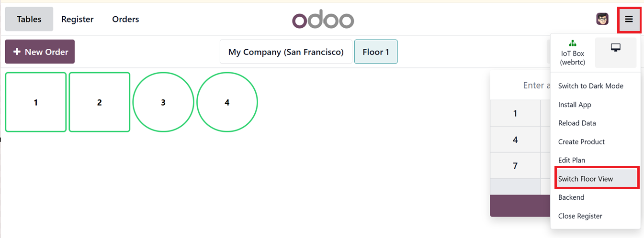Choose Switch Floor View option
The height and width of the screenshot is (238, 644).
tap(586, 179)
